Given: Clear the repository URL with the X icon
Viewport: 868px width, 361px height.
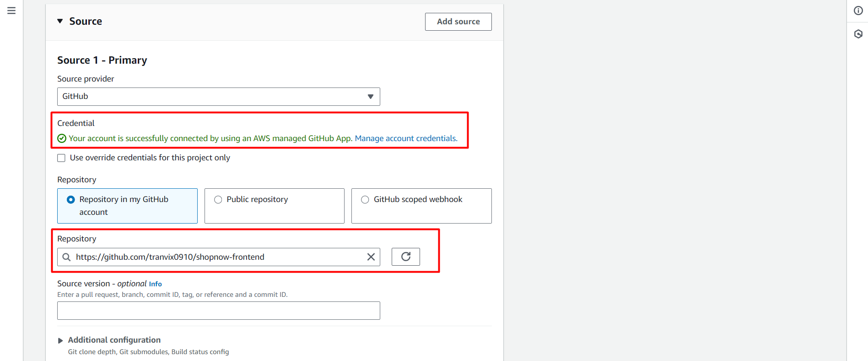Looking at the screenshot, I should (371, 257).
